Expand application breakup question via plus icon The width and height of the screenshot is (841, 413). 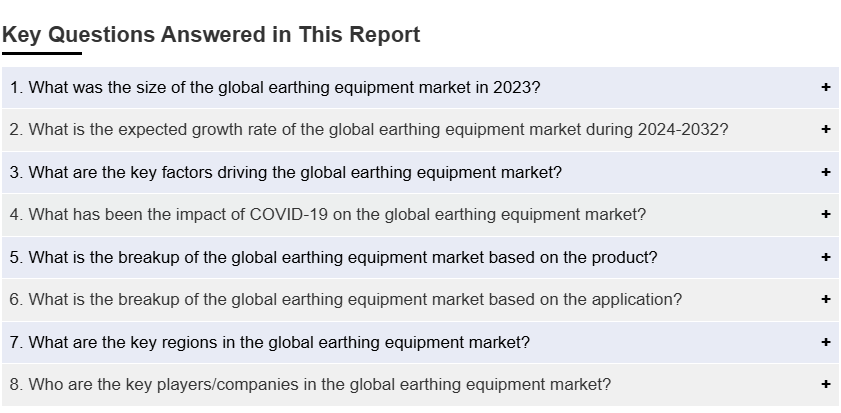(x=825, y=299)
